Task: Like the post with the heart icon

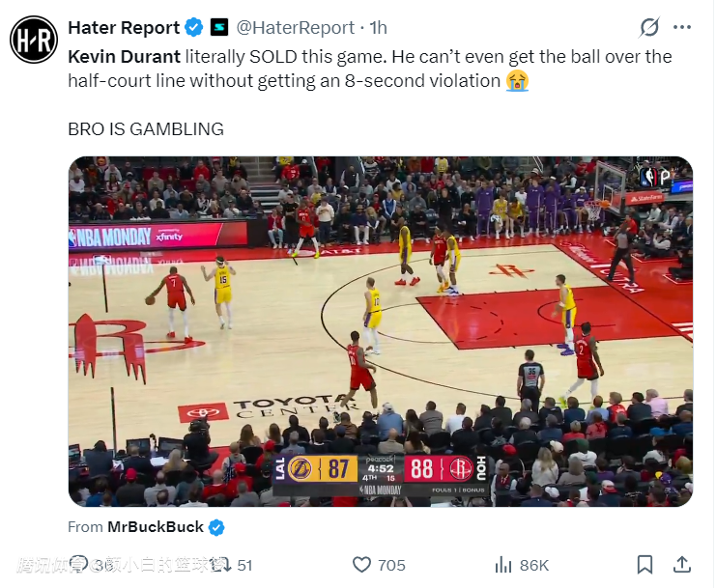Action: (x=361, y=565)
